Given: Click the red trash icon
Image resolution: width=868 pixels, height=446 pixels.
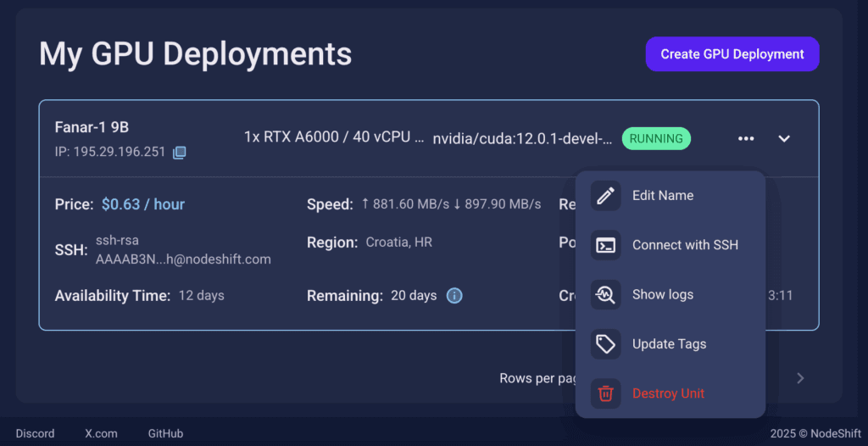Looking at the screenshot, I should click(605, 394).
